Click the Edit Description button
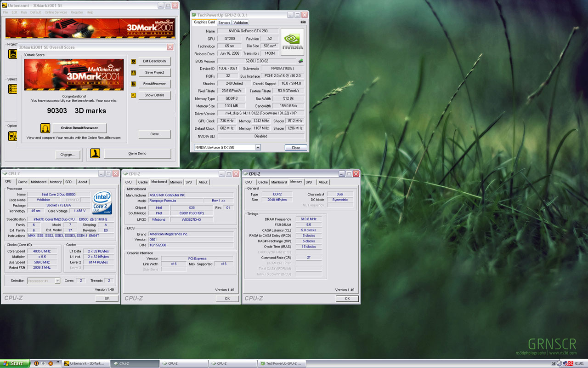 (154, 61)
